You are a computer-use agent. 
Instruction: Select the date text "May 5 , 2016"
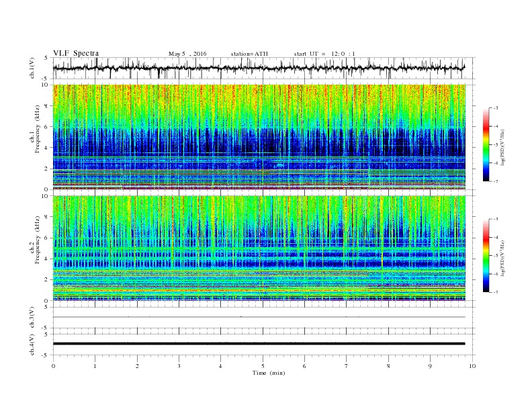187,54
